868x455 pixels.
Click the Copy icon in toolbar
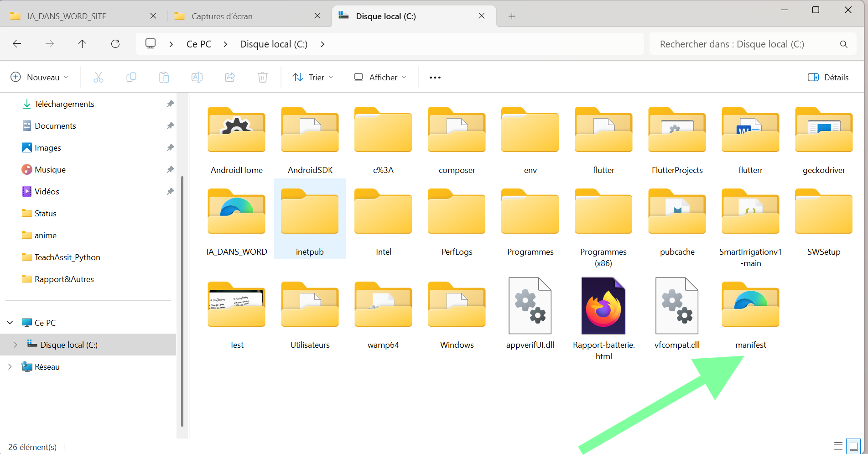coord(131,77)
